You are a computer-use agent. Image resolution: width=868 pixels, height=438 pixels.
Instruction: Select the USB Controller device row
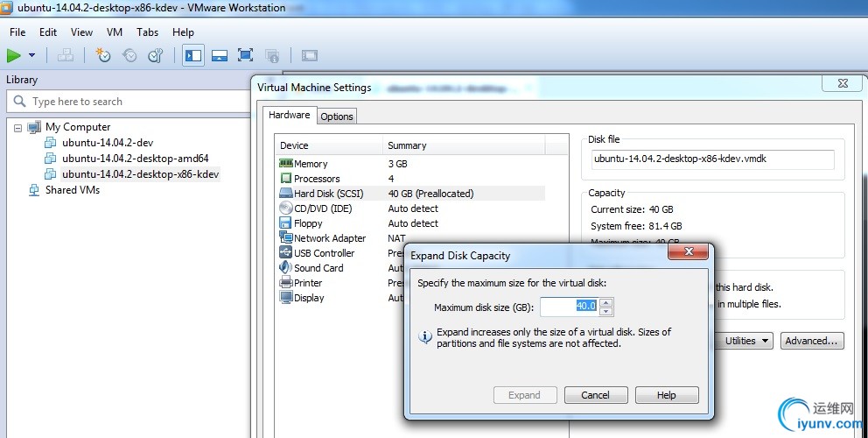(x=340, y=253)
